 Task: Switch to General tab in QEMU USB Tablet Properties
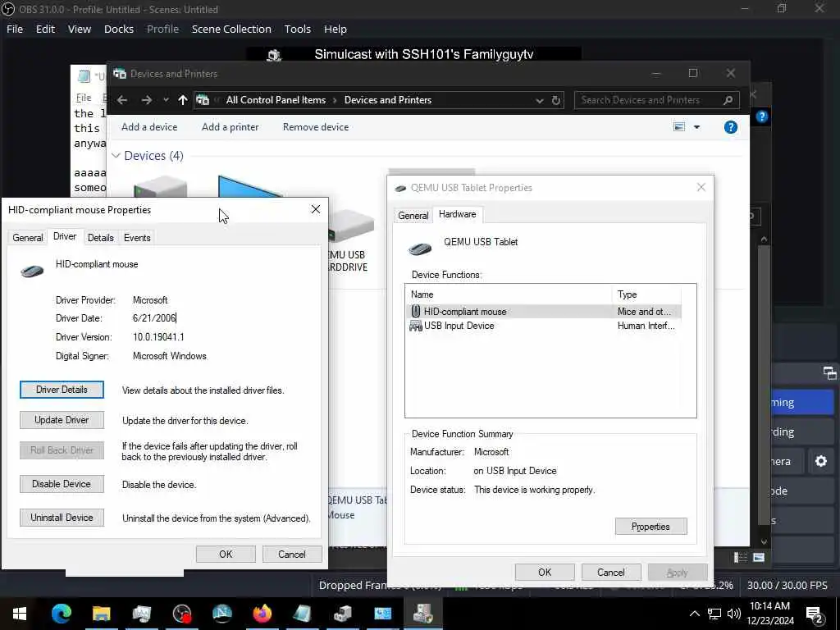413,216
